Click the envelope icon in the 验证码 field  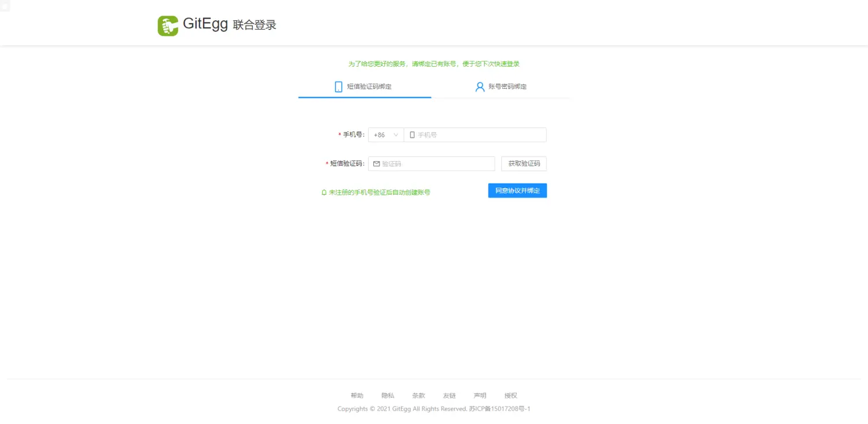coord(376,164)
